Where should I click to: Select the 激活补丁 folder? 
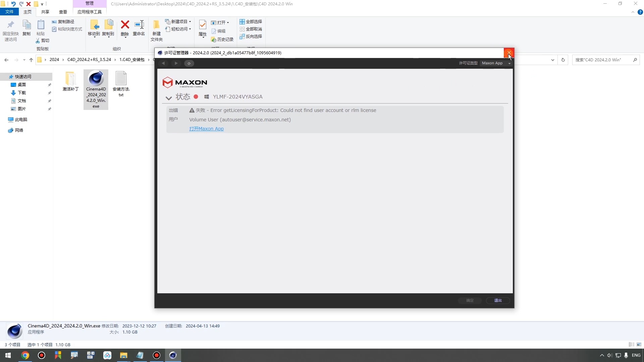(70, 81)
